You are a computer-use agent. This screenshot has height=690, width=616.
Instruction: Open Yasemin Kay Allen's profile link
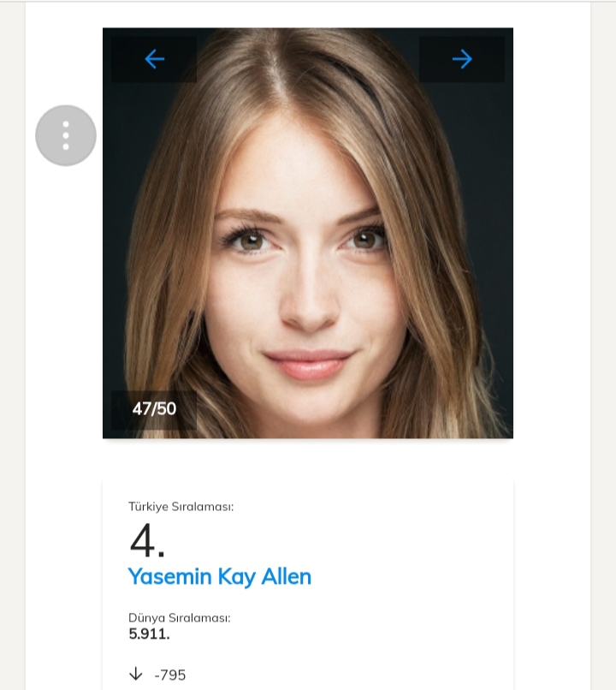tap(219, 576)
